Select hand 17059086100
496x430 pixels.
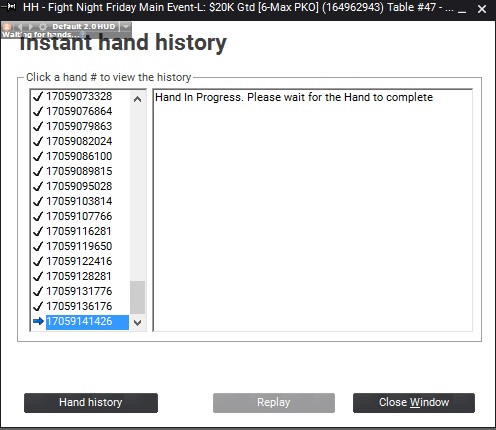coord(79,156)
